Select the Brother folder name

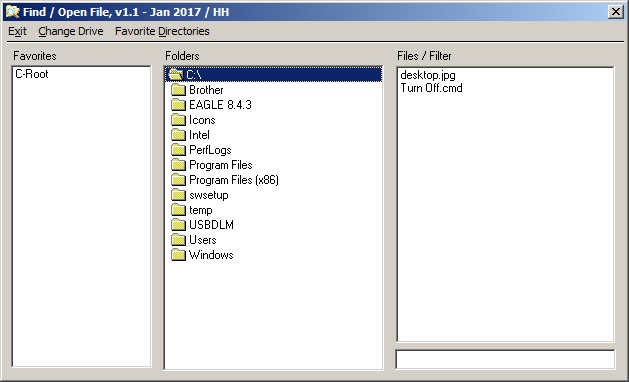pos(206,90)
